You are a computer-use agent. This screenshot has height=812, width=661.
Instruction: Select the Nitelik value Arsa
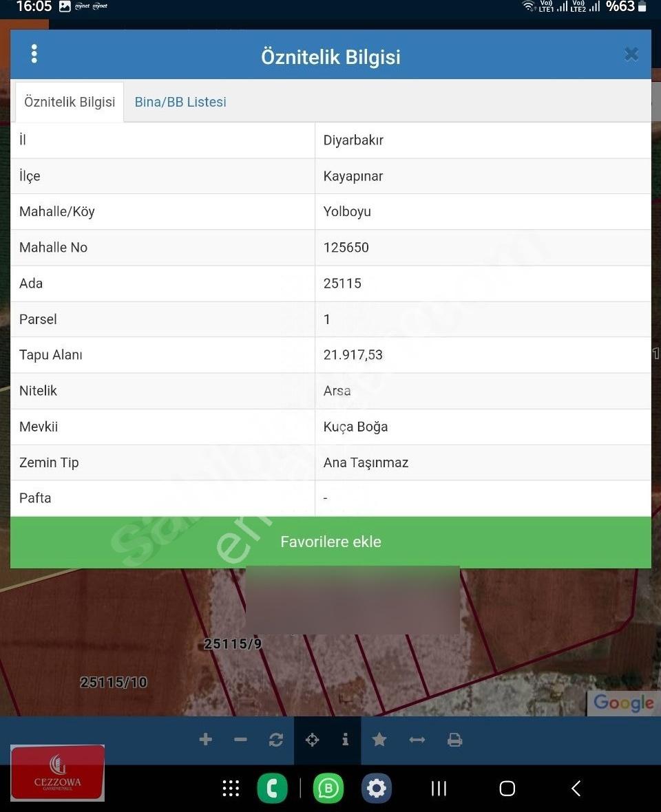coord(337,390)
